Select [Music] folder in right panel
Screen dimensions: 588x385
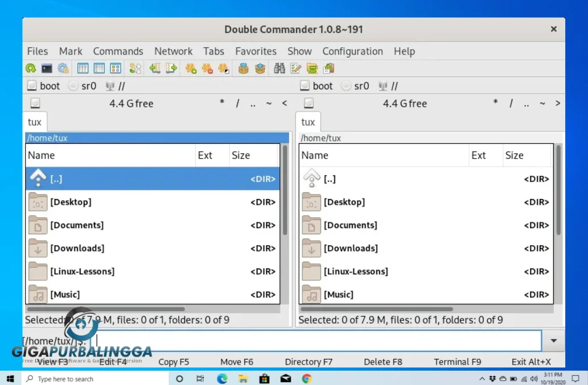(x=426, y=294)
